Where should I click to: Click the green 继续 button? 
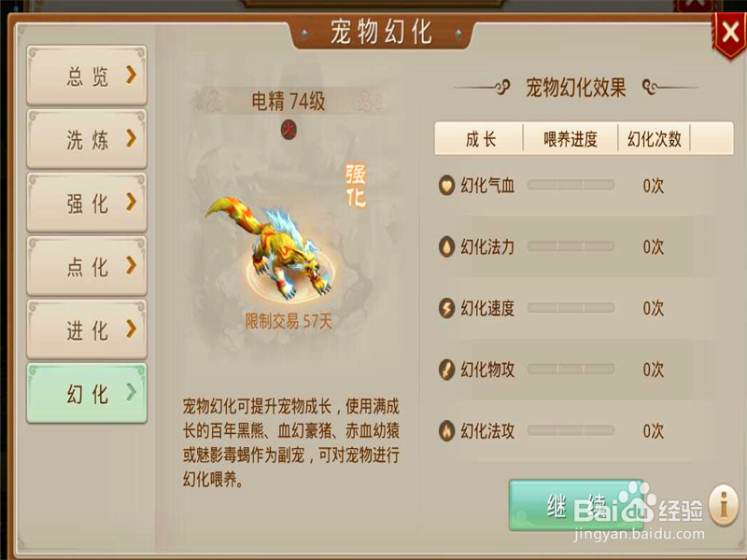576,505
